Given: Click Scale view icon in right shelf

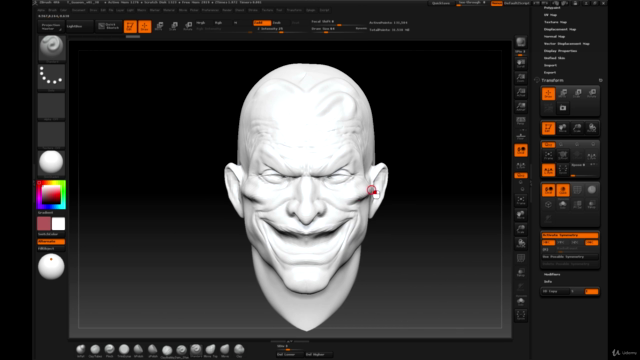Looking at the screenshot, I should point(521,229).
